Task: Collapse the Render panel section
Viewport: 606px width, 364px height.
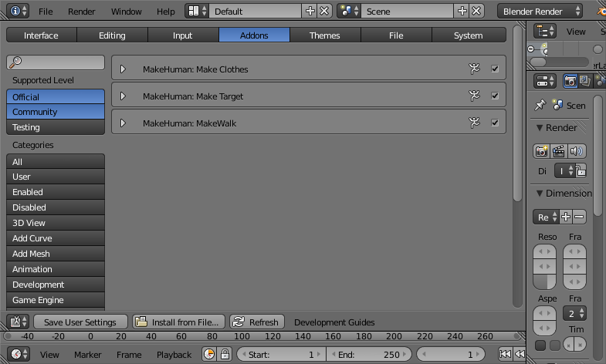Action: 540,127
